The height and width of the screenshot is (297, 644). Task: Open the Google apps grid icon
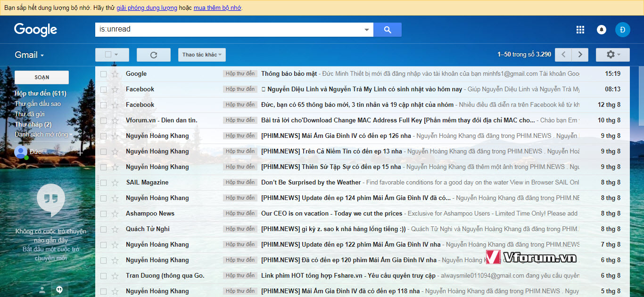click(580, 30)
